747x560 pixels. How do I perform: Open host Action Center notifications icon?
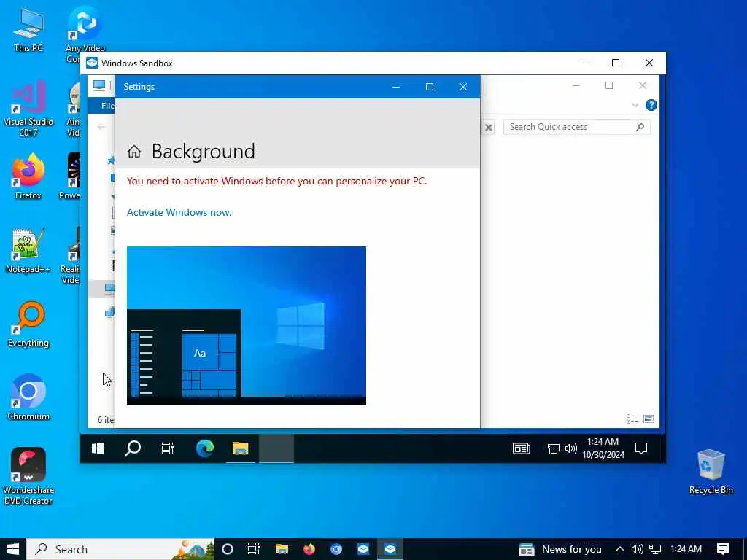point(723,549)
